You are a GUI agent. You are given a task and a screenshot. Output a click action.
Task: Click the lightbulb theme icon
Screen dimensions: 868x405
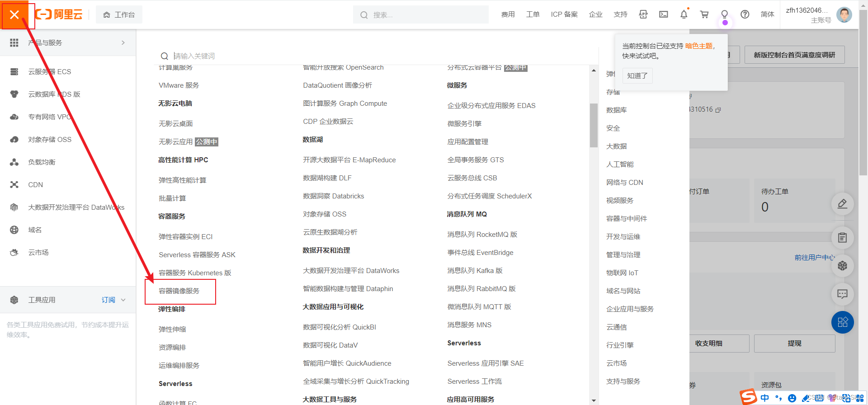pyautogui.click(x=724, y=14)
